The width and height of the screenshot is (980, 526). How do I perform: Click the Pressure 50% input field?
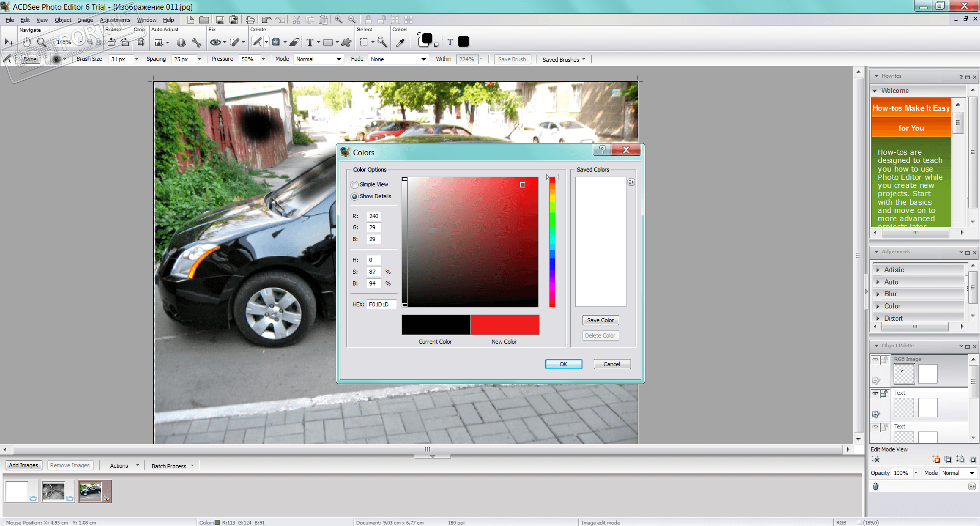click(x=250, y=59)
